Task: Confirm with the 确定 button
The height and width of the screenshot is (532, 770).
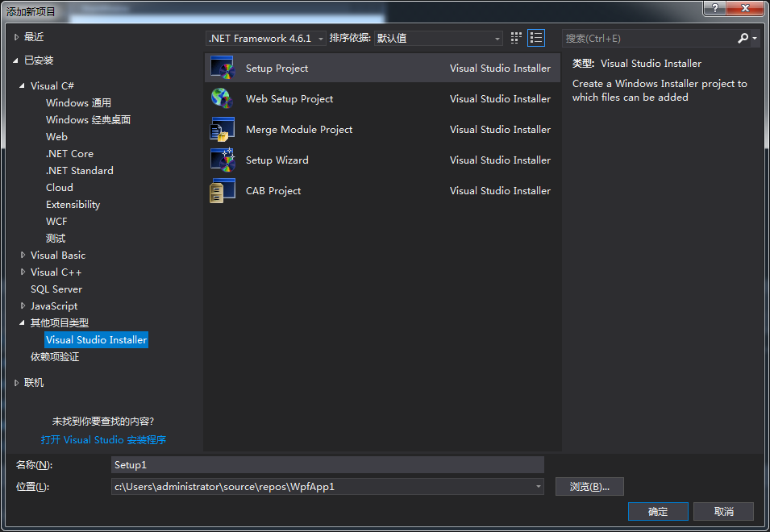Action: (x=658, y=511)
